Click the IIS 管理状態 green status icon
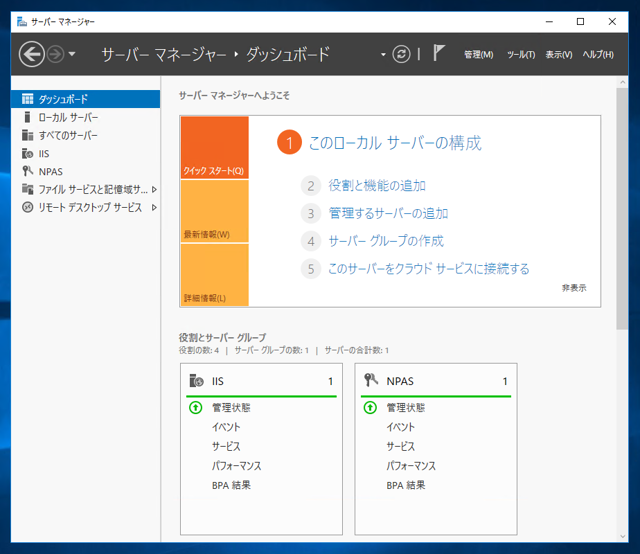Image resolution: width=640 pixels, height=554 pixels. (196, 408)
